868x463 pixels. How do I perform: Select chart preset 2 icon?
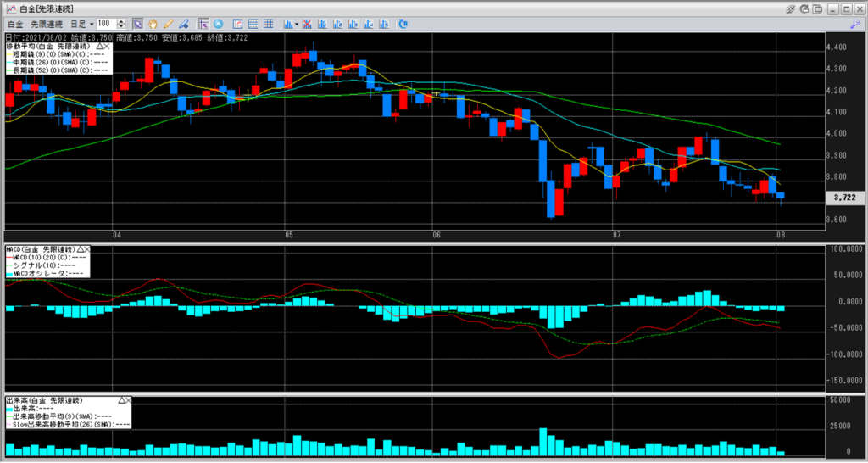(337, 24)
